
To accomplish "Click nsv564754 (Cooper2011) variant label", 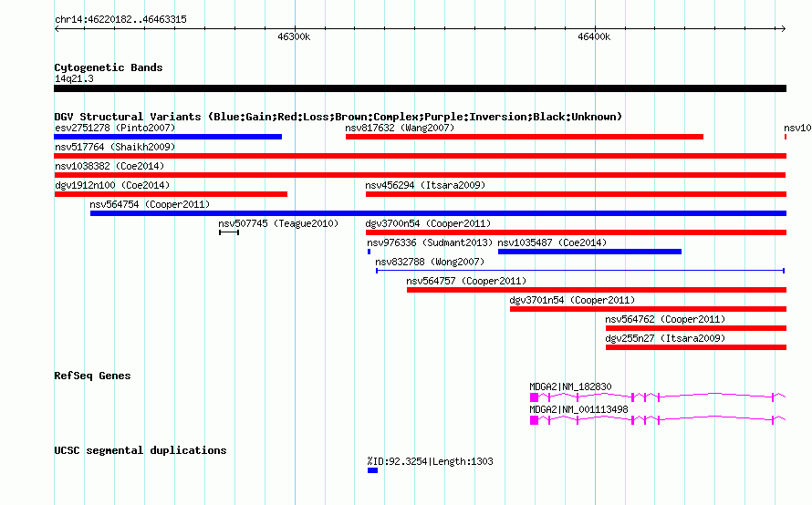I will 150,204.
